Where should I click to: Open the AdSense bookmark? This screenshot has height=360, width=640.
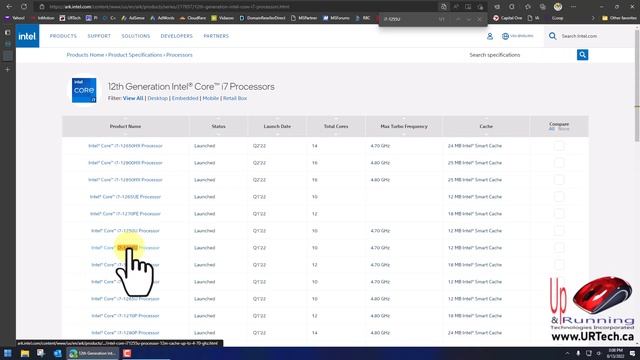coord(133,18)
